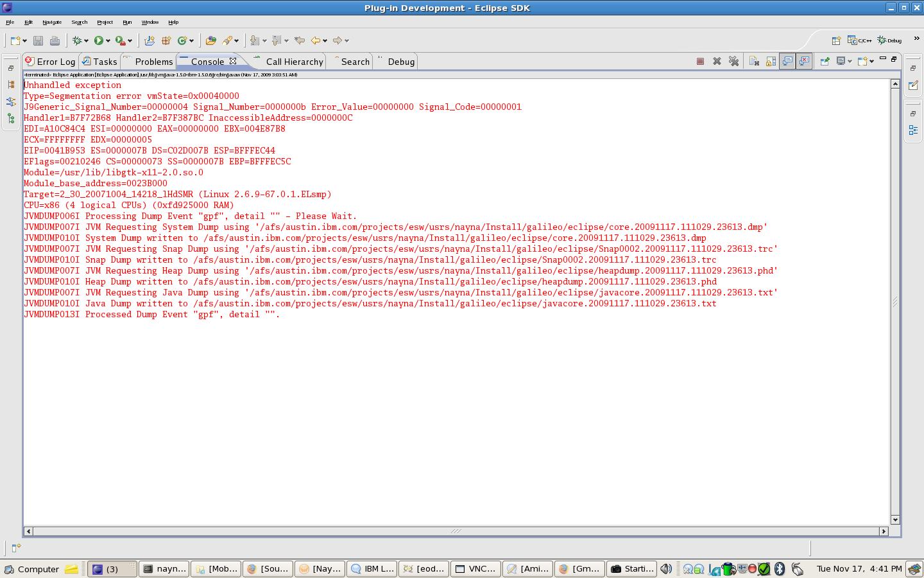Screen dimensions: 924x578
Task: Click Remove All Terminated Launches icon
Action: pos(733,61)
